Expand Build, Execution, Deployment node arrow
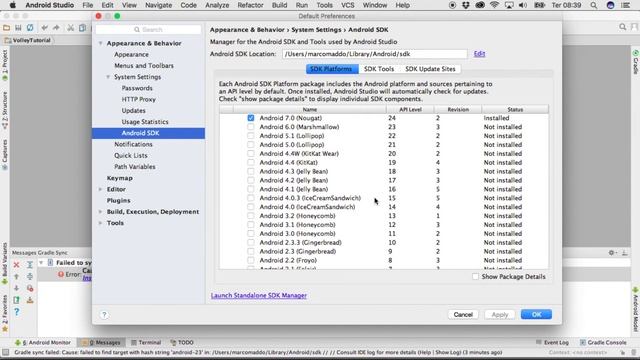The width and height of the screenshot is (640, 360). [x=100, y=212]
